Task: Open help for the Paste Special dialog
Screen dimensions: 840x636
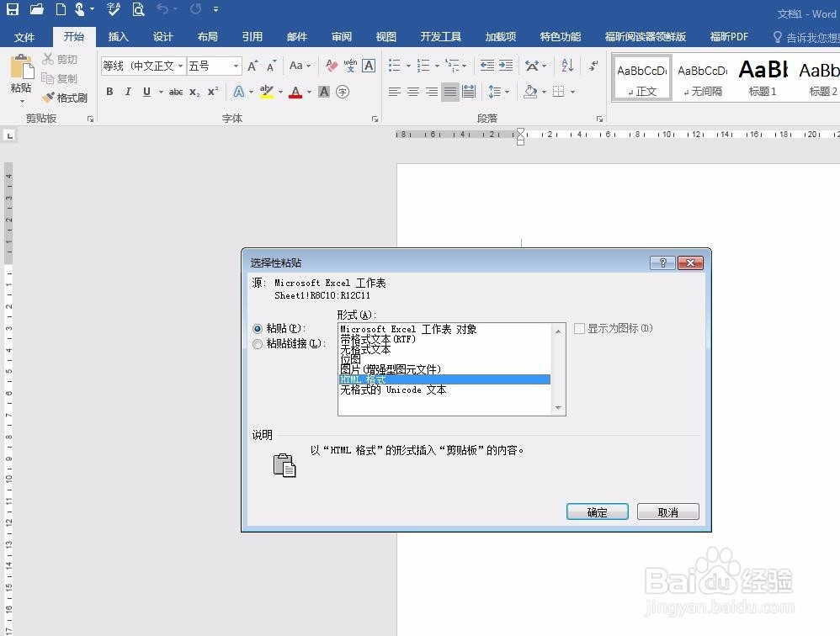Action: click(662, 262)
